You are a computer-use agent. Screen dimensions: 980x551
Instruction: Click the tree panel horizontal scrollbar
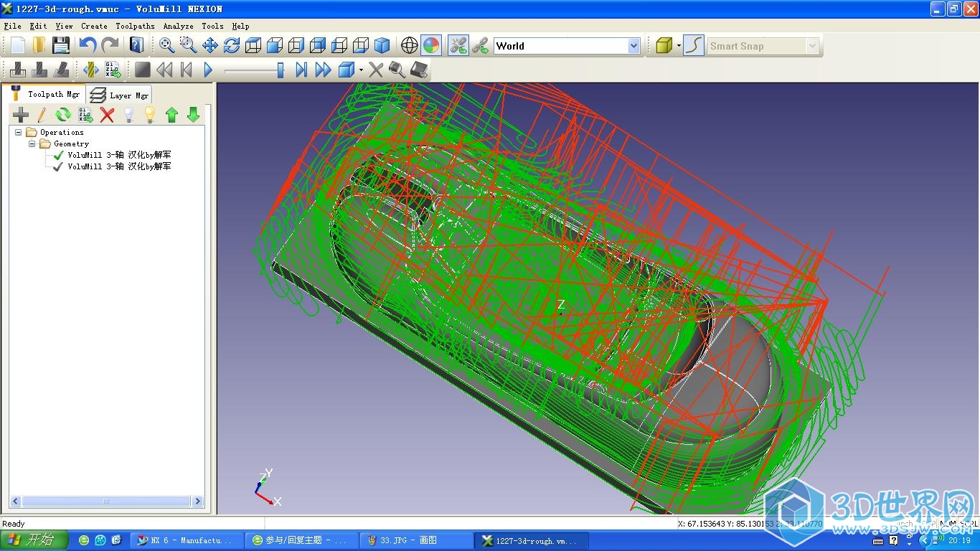click(x=107, y=501)
